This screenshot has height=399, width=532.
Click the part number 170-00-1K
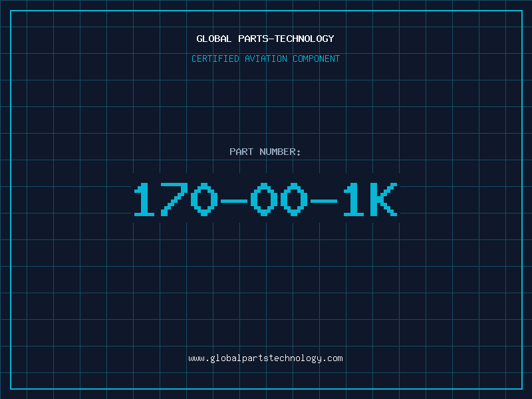265,199
